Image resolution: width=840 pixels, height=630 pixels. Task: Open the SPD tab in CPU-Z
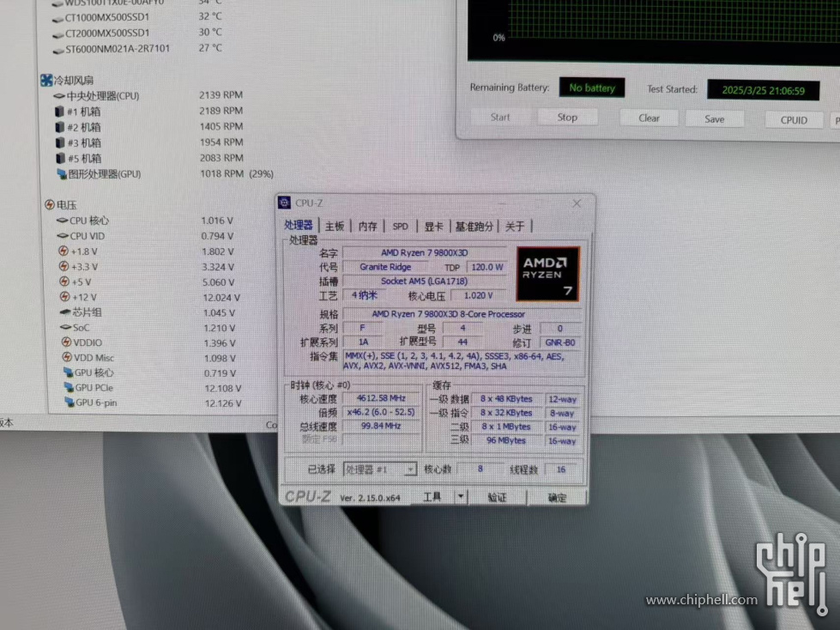(x=400, y=226)
